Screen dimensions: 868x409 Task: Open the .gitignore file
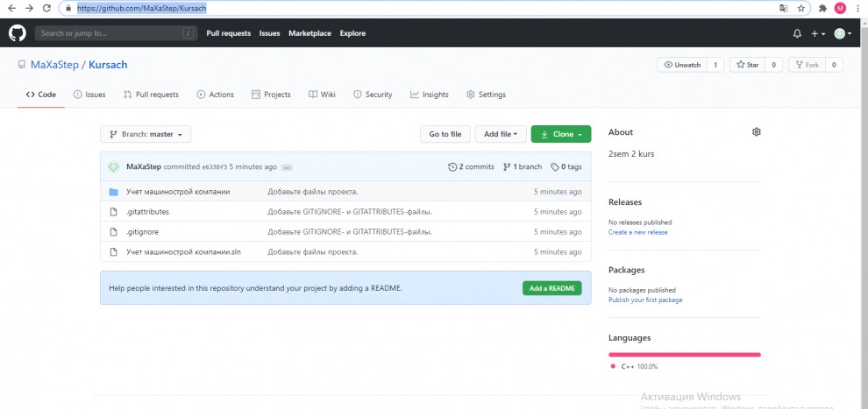[142, 232]
